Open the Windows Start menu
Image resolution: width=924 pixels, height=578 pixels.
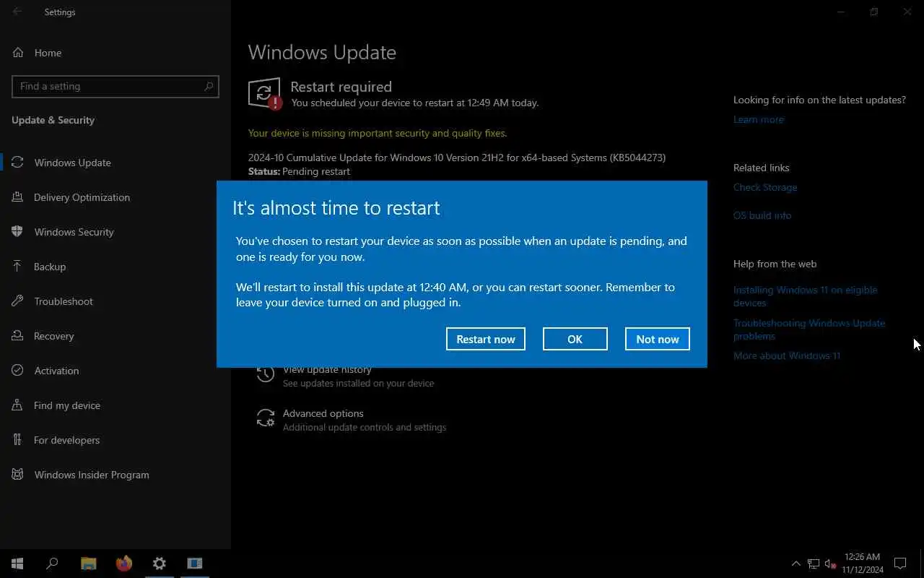[17, 564]
